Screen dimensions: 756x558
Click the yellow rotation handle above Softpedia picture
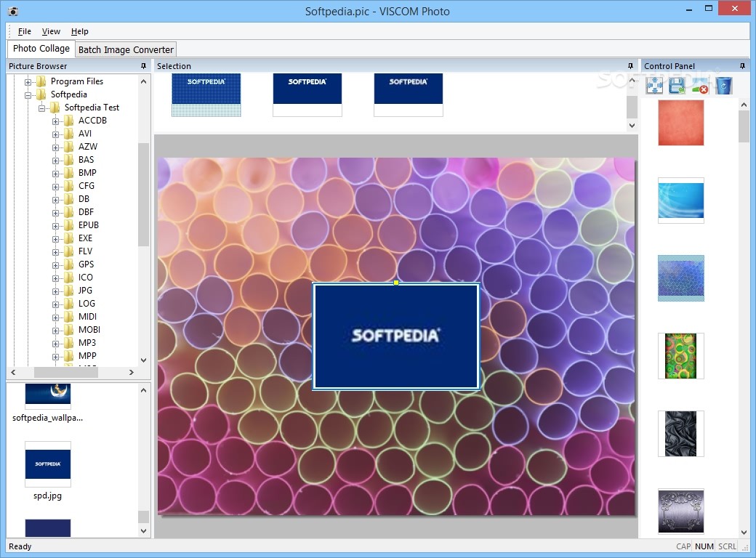click(396, 283)
